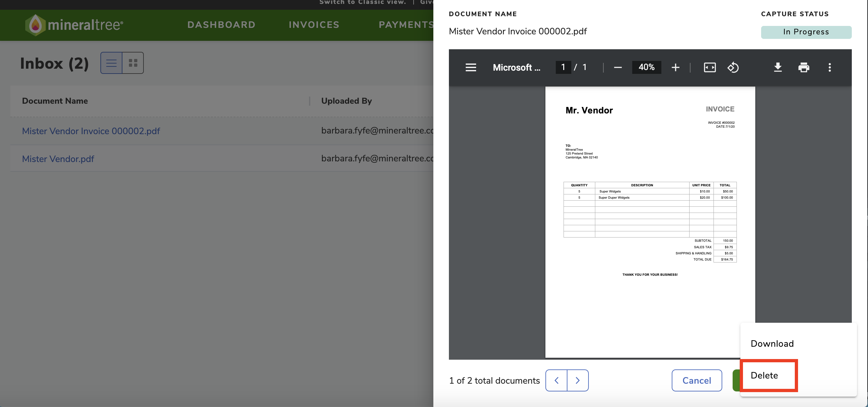The height and width of the screenshot is (407, 868).
Task: Rotate the PDF document counterclockwise
Action: (x=733, y=67)
